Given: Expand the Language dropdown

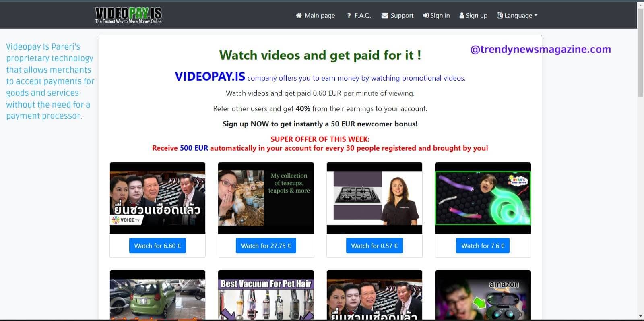Looking at the screenshot, I should click(517, 15).
